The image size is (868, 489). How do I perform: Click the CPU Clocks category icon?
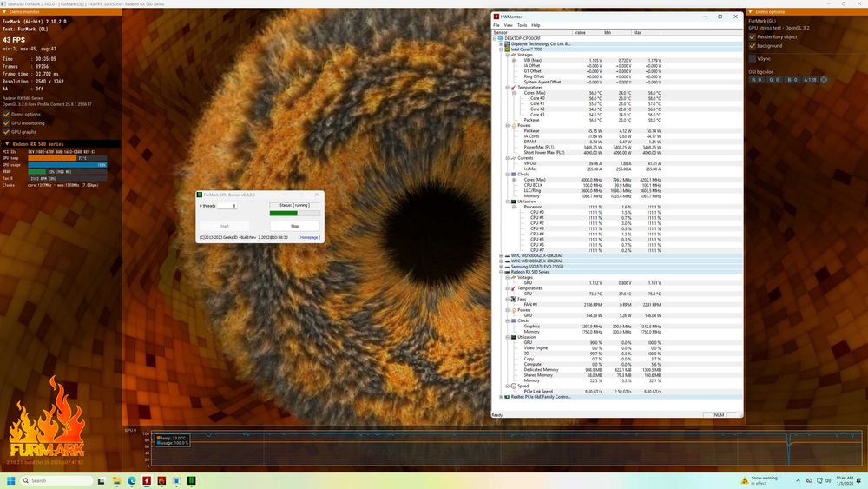click(x=514, y=175)
